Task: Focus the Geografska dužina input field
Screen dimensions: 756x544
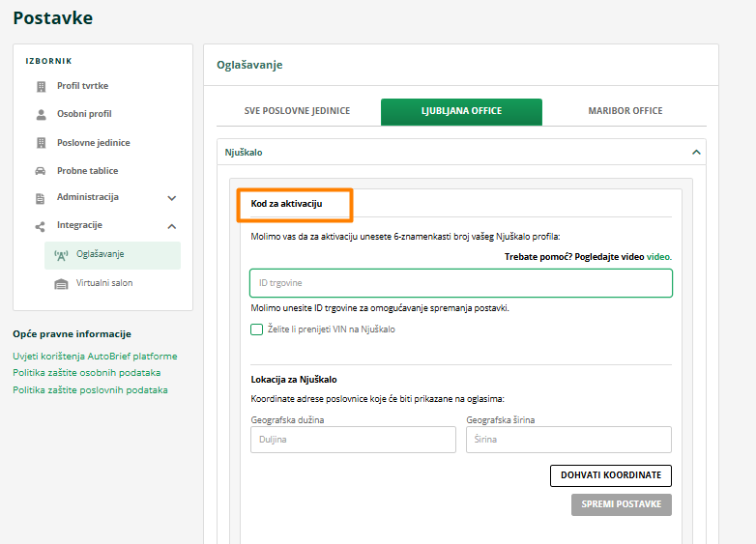Action: click(353, 440)
